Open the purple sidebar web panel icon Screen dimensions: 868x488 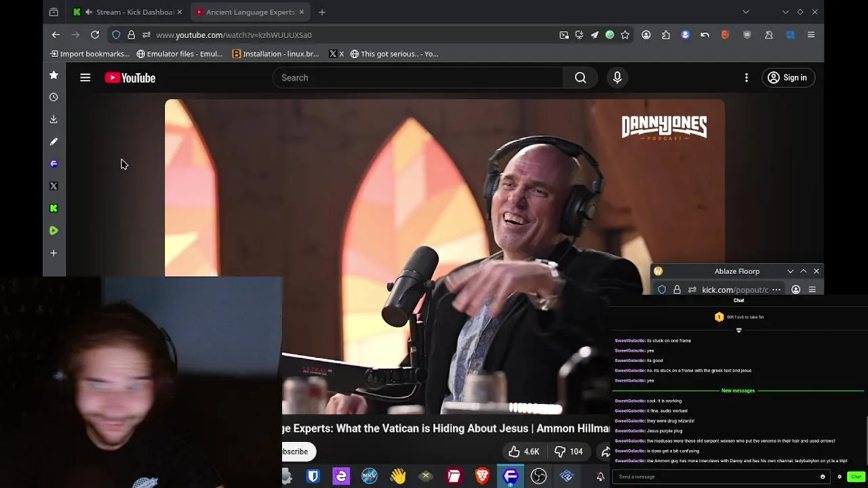(x=54, y=164)
